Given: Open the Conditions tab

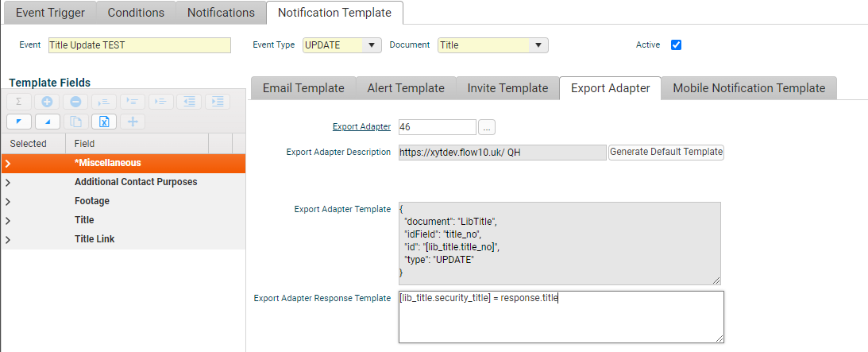Looking at the screenshot, I should pos(136,13).
